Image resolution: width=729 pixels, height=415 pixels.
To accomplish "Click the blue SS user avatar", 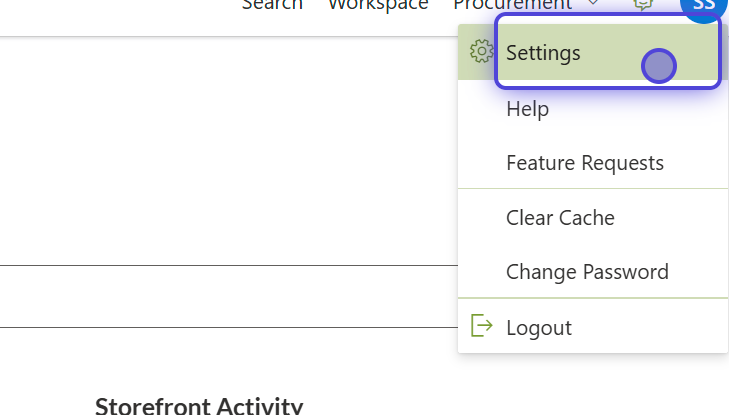I will pos(704,6).
